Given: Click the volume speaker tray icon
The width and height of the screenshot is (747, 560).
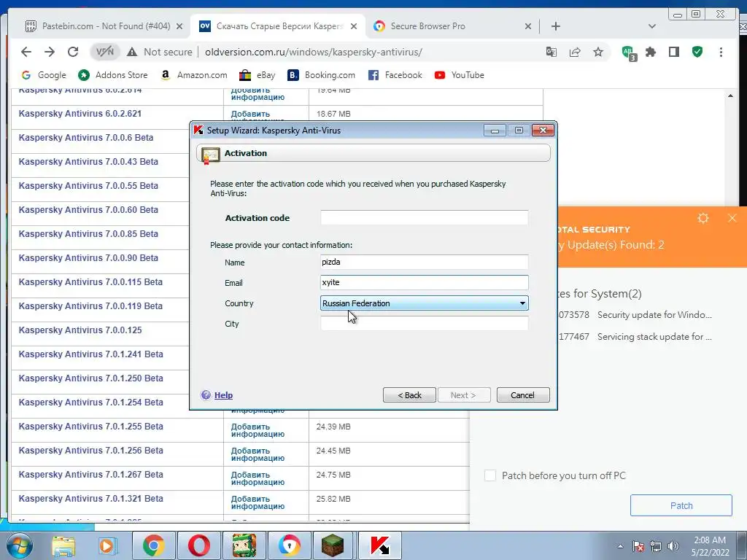Looking at the screenshot, I should pyautogui.click(x=673, y=546).
